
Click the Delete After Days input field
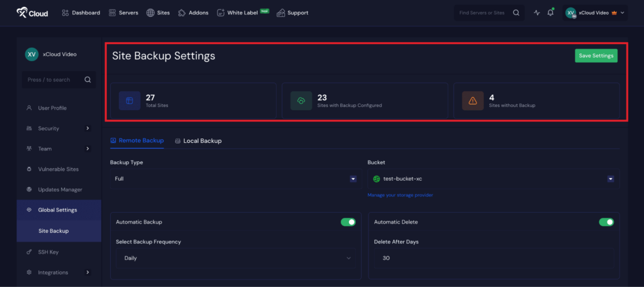[493, 258]
